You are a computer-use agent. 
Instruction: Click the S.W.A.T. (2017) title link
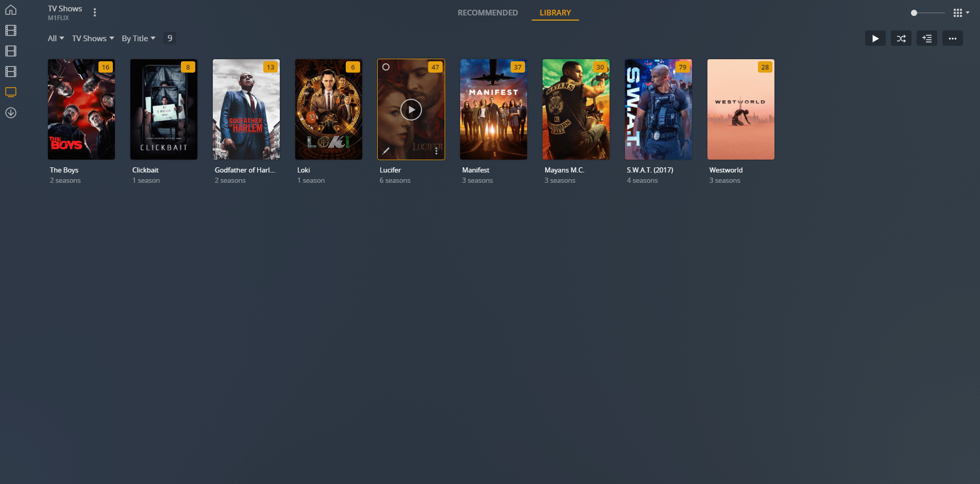click(x=650, y=170)
